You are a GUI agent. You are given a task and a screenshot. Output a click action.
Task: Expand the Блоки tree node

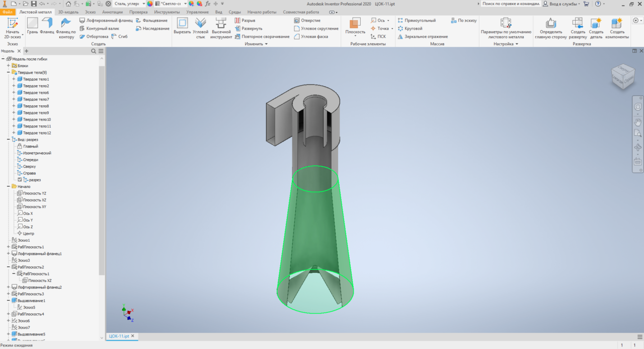(9, 66)
